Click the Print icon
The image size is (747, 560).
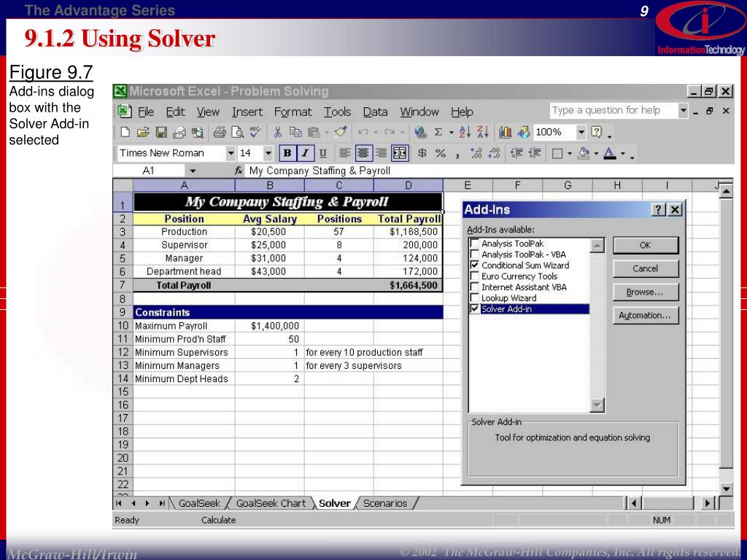[x=219, y=132]
